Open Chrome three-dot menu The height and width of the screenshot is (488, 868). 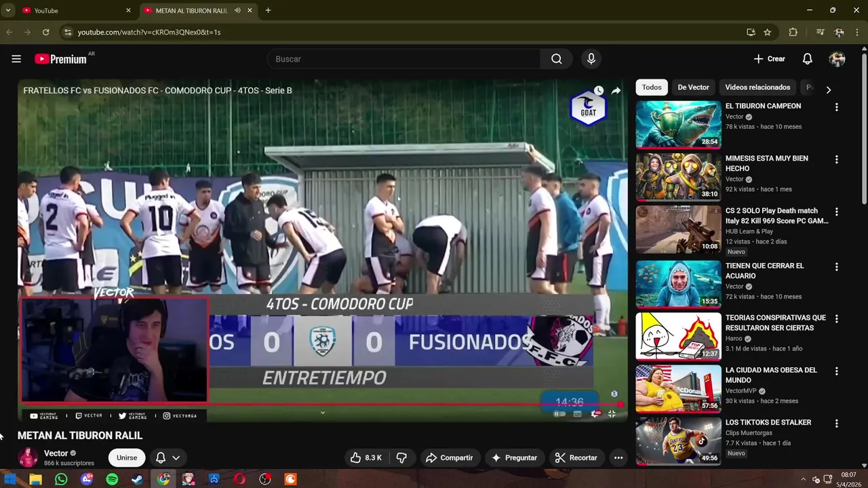coord(856,32)
